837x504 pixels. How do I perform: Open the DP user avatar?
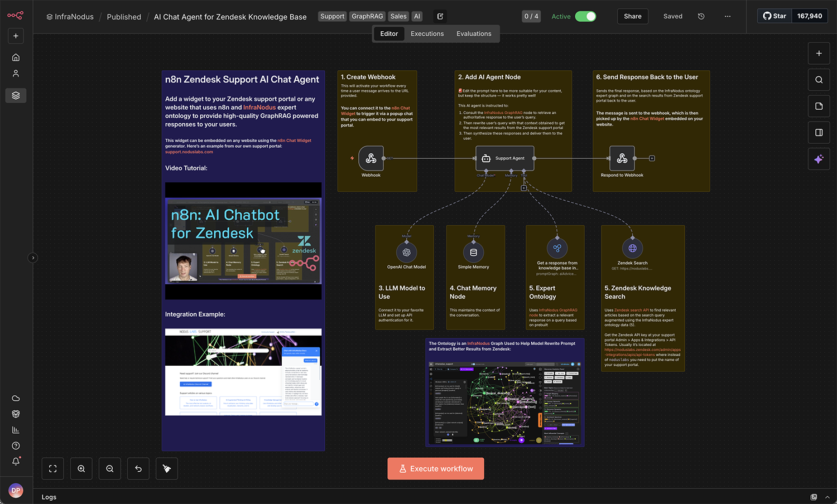pos(15,490)
